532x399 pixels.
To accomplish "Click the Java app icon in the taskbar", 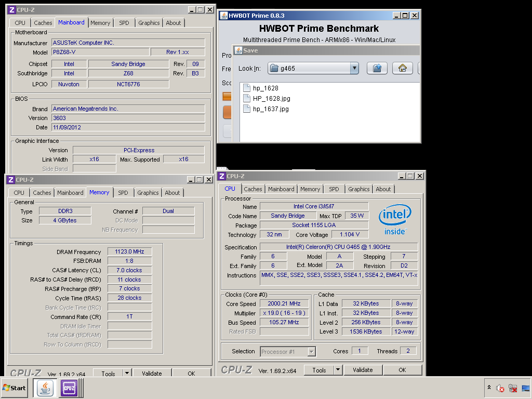I will (45, 388).
